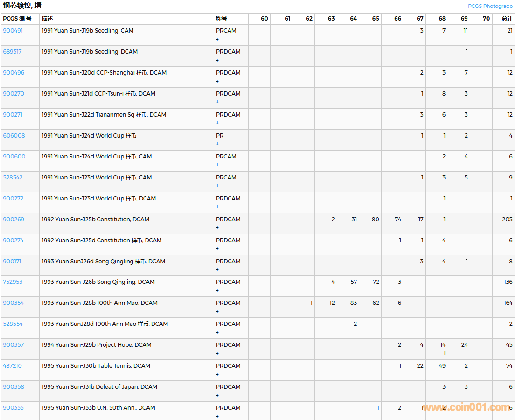
Task: Click the 总计 total column header
Action: coord(507,19)
